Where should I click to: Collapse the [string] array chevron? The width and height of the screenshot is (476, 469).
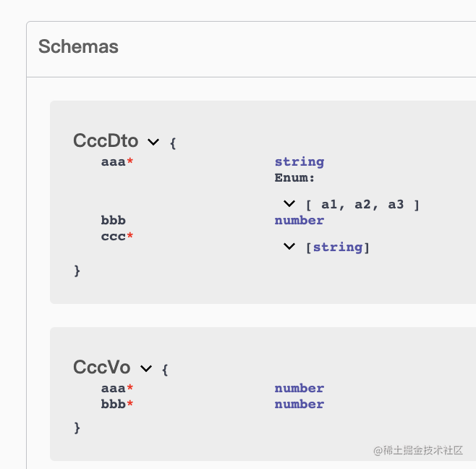[x=289, y=247]
